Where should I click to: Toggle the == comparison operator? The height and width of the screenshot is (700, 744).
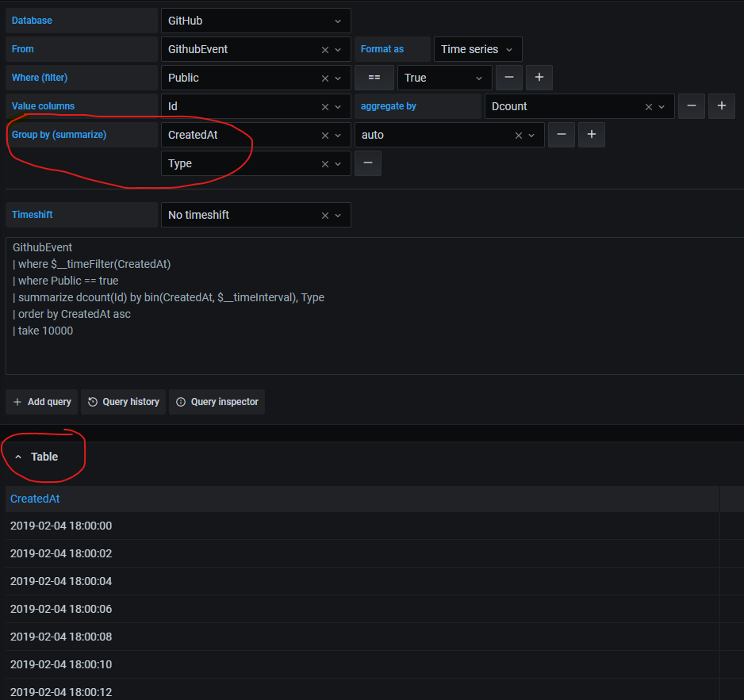[x=374, y=78]
